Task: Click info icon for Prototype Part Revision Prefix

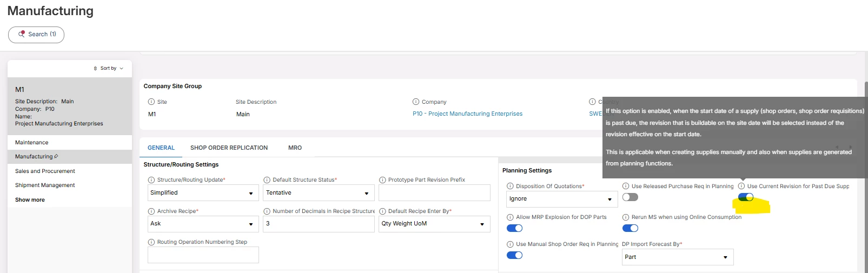Action: point(382,180)
